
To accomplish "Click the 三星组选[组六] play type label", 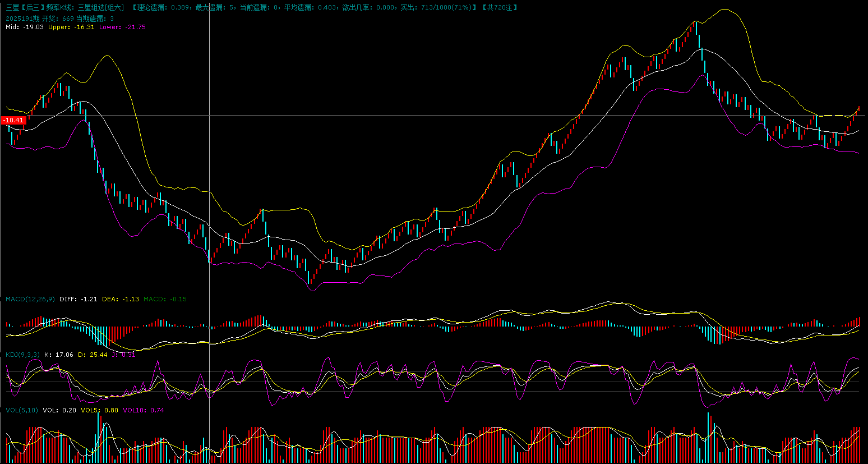I will (x=100, y=7).
